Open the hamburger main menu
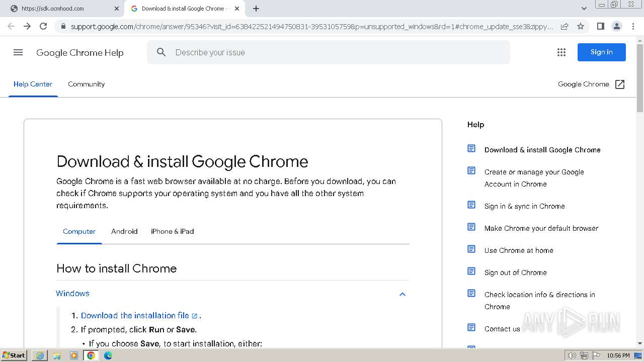This screenshot has width=644, height=362. pyautogui.click(x=18, y=52)
